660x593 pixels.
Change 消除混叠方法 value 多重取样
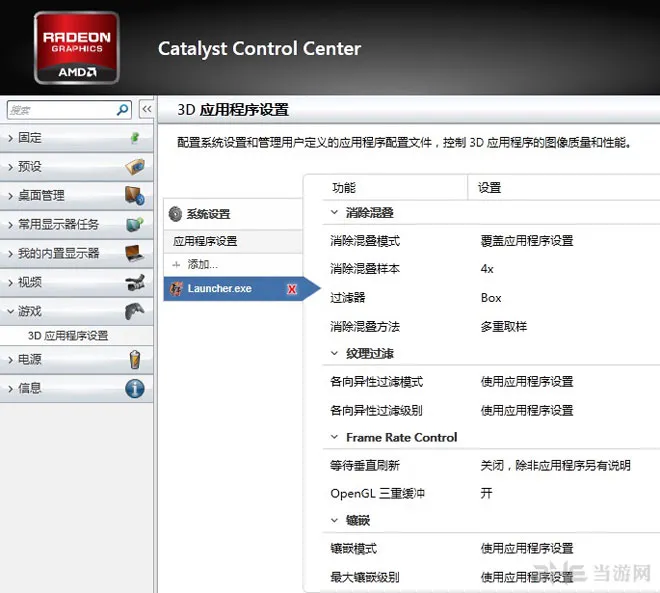(x=504, y=326)
